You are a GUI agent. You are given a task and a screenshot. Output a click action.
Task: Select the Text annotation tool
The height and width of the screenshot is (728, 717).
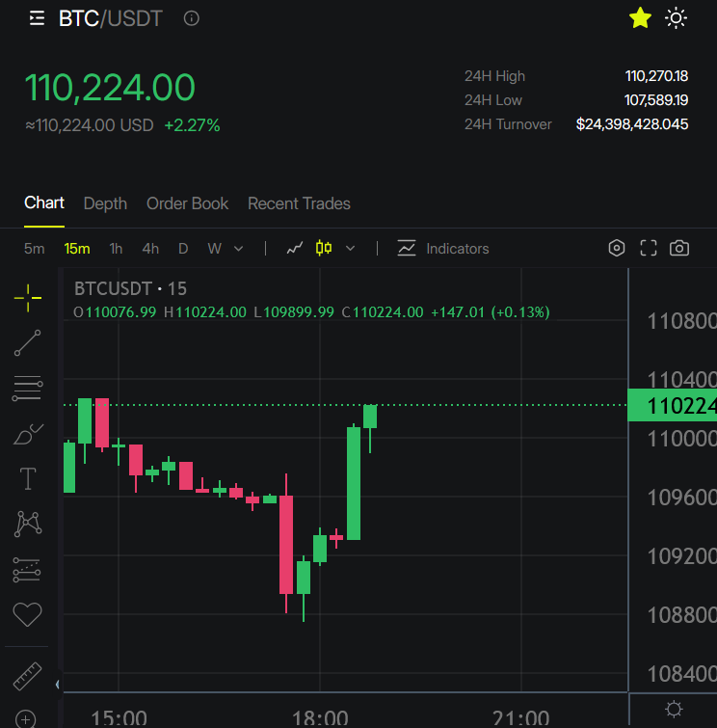pyautogui.click(x=28, y=478)
